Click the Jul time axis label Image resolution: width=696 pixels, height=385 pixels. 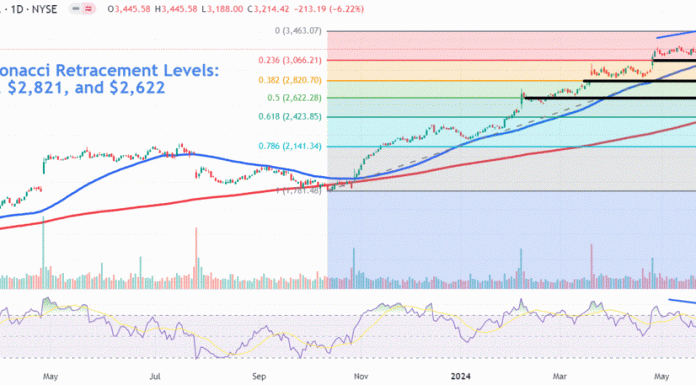coord(154,377)
